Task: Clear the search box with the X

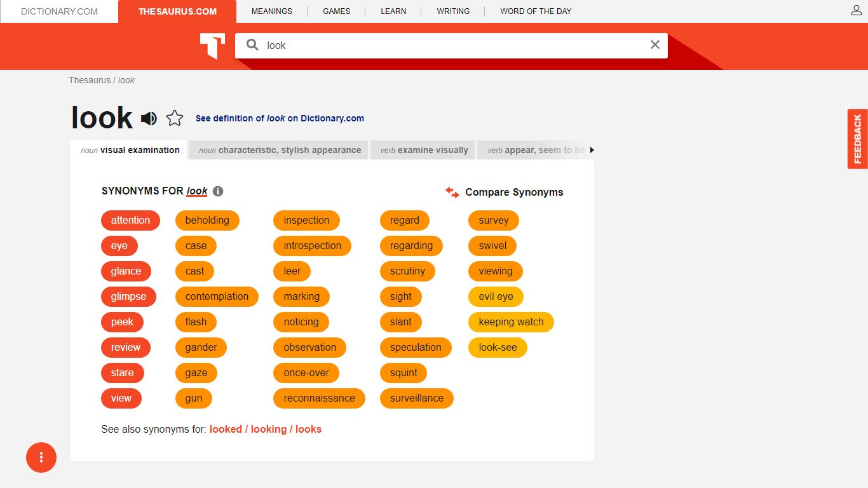Action: [655, 44]
